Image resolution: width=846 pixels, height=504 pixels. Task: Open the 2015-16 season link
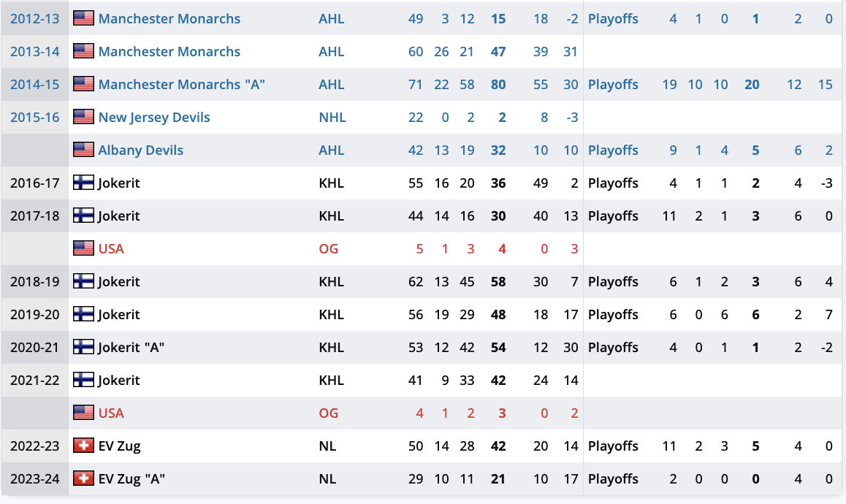coord(34,118)
